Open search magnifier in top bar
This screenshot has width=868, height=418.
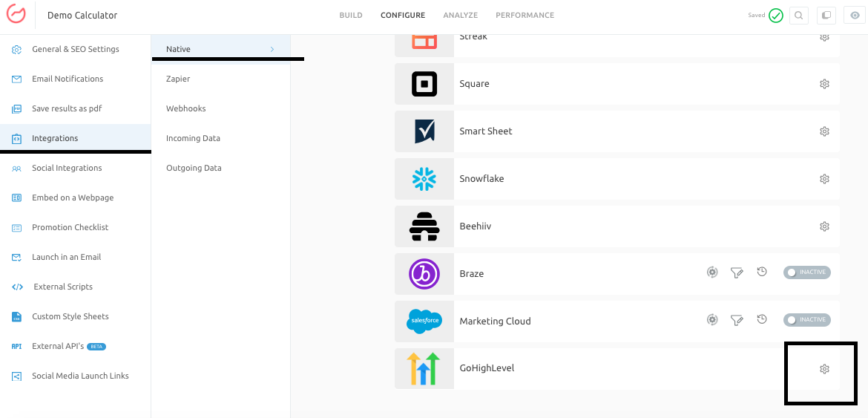(x=798, y=16)
